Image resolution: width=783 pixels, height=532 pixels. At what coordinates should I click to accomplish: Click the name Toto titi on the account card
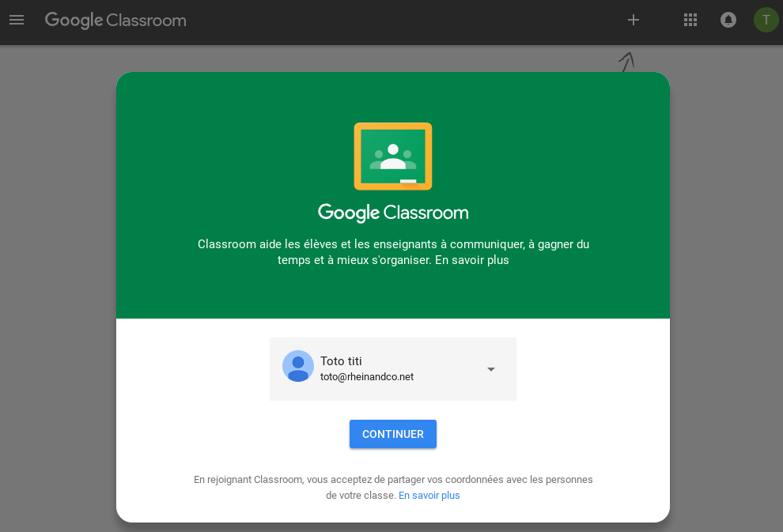[x=341, y=360]
